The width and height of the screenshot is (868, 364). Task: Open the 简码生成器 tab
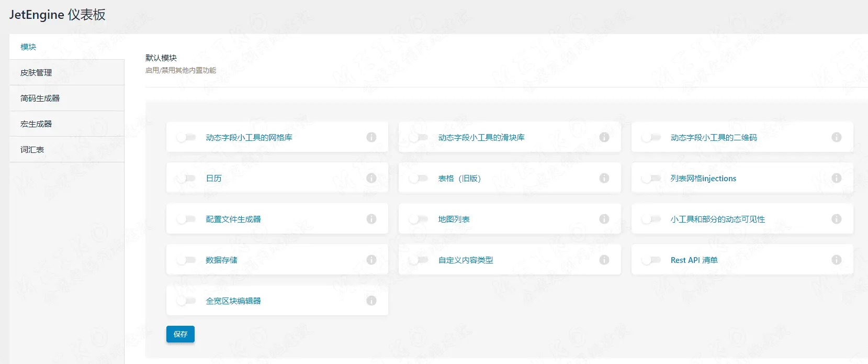click(x=40, y=98)
